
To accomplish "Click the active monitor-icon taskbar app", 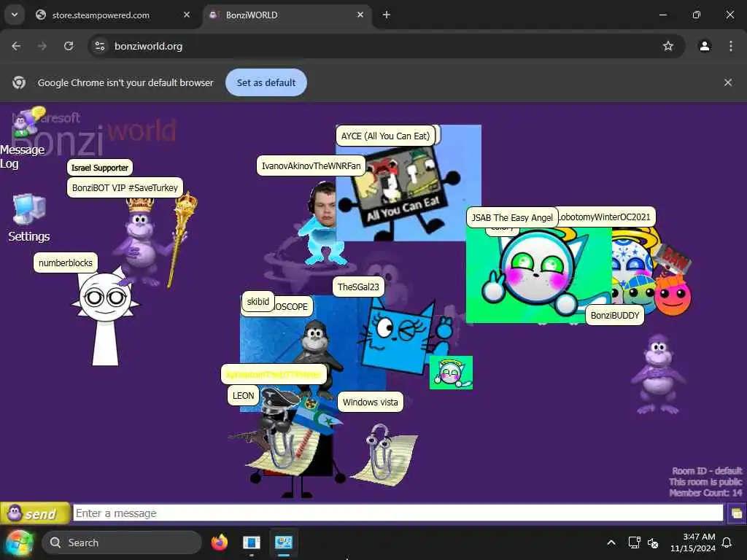I will [284, 542].
